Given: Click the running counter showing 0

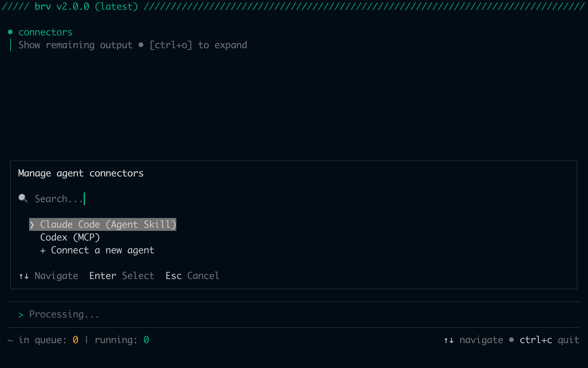Looking at the screenshot, I should 146,340.
